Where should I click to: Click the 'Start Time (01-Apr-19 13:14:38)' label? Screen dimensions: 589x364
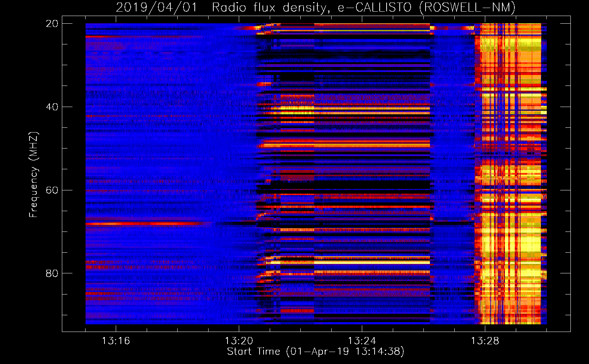coord(316,351)
